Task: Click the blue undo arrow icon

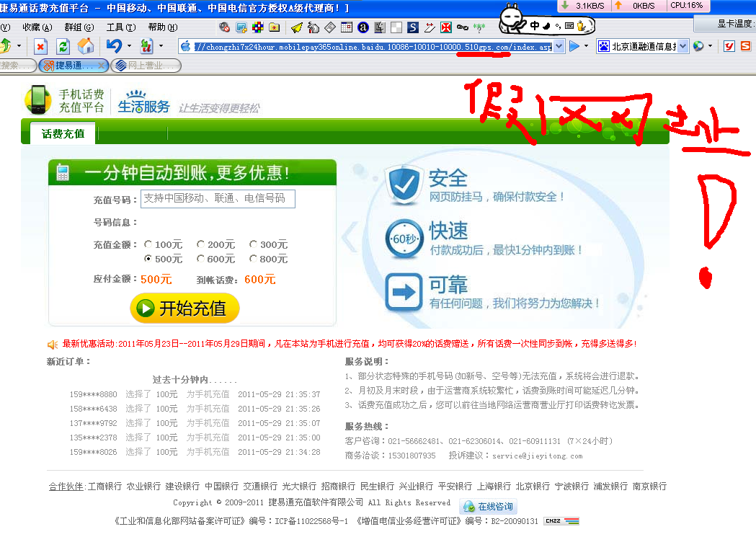Action: 115,46
